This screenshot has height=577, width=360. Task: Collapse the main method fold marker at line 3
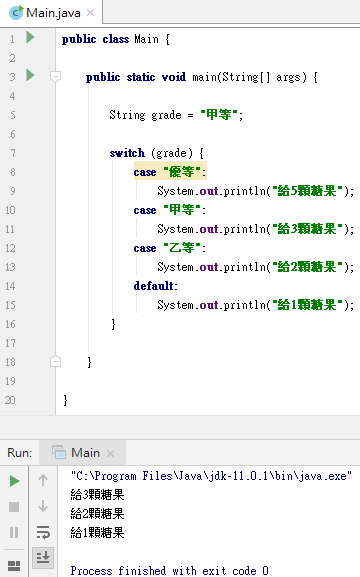pos(55,77)
